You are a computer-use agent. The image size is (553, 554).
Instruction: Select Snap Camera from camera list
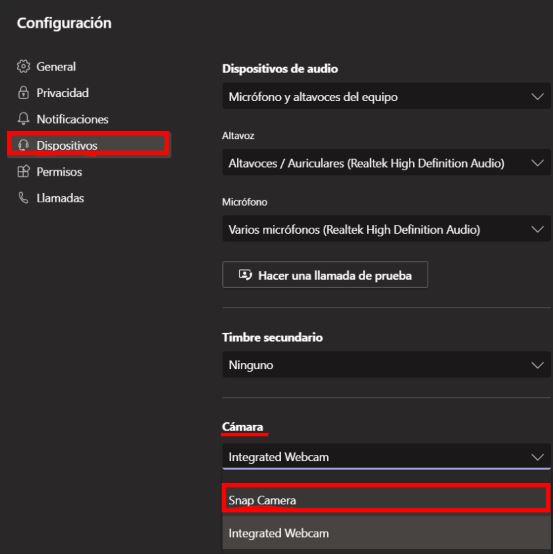[386, 499]
